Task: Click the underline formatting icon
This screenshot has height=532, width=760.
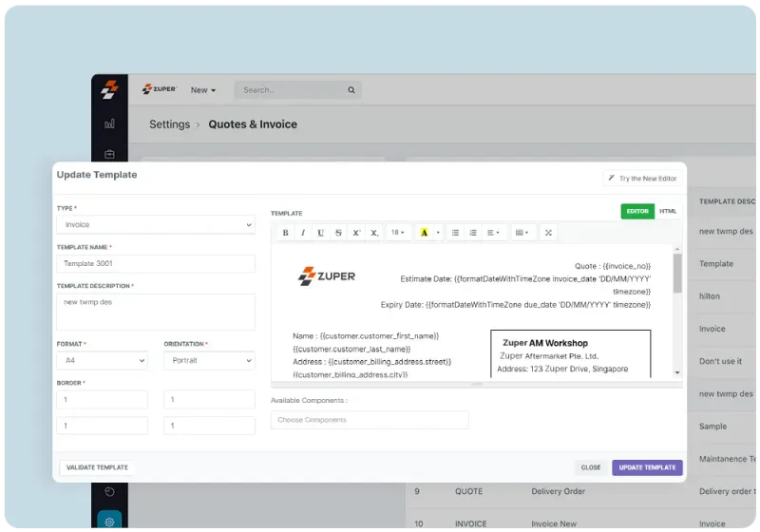Action: click(x=321, y=233)
